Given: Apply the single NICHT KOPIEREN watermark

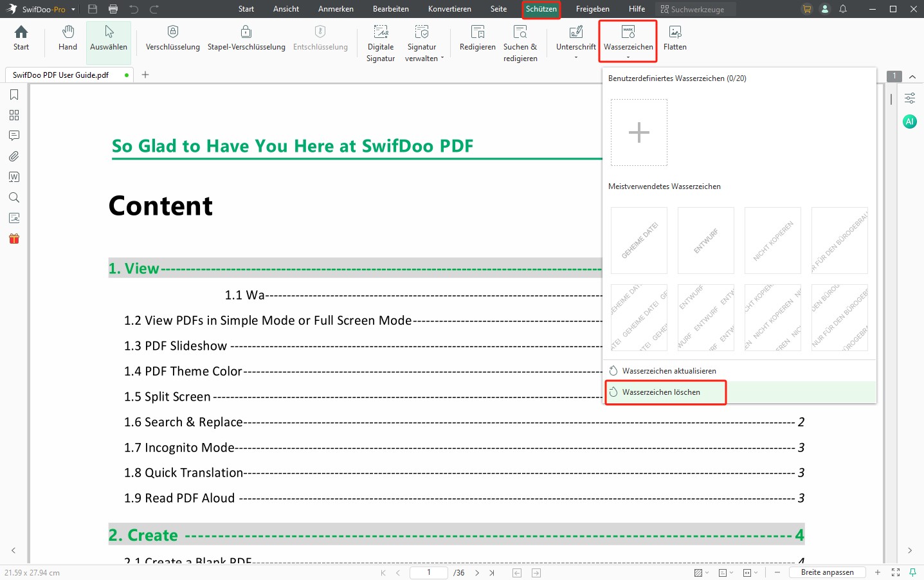Looking at the screenshot, I should pyautogui.click(x=773, y=240).
